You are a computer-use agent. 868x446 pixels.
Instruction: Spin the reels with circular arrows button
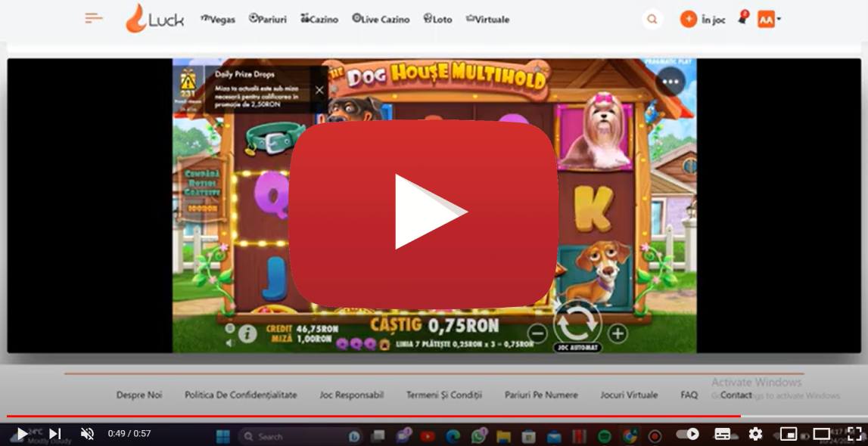577,324
